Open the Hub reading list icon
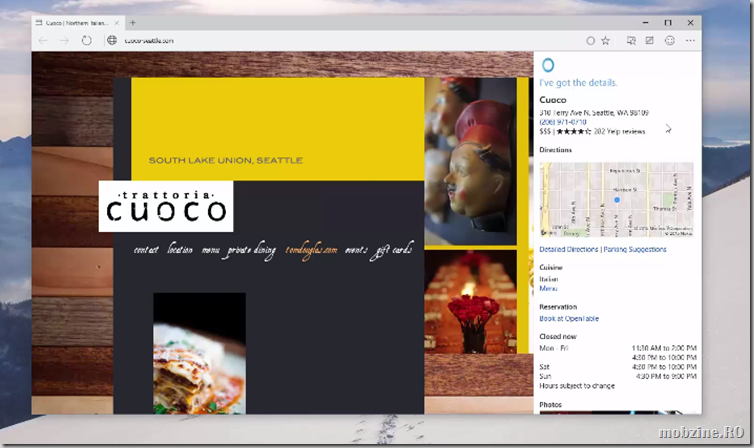Screen dimensions: 754x448 pos(631,41)
